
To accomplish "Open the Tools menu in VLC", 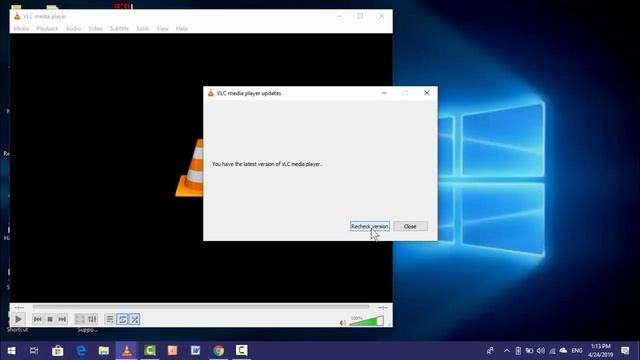I will [143, 29].
